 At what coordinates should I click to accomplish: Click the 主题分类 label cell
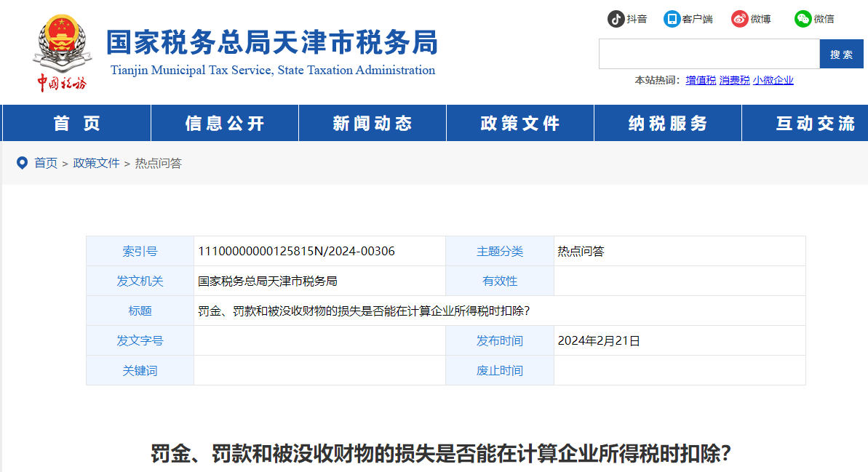click(x=500, y=251)
